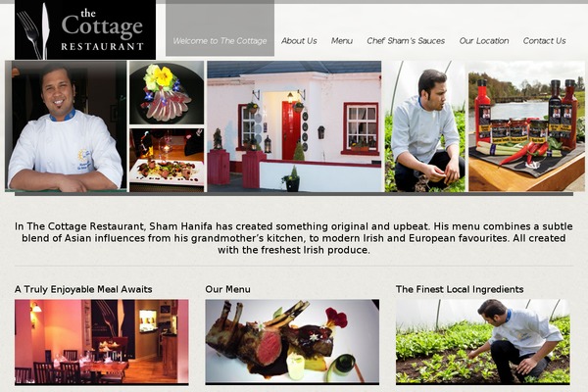Open the A Truly Enjoyable Meal Awaits heading
Image resolution: width=588 pixels, height=392 pixels.
click(83, 289)
